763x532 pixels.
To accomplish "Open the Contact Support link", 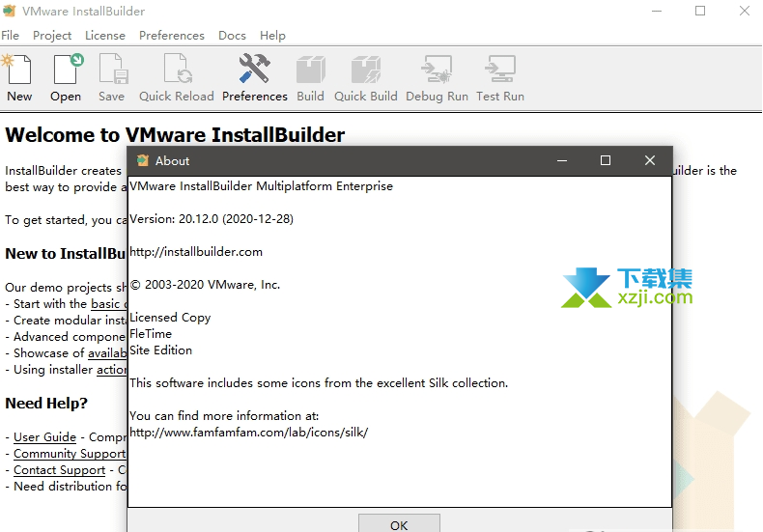I will 59,470.
